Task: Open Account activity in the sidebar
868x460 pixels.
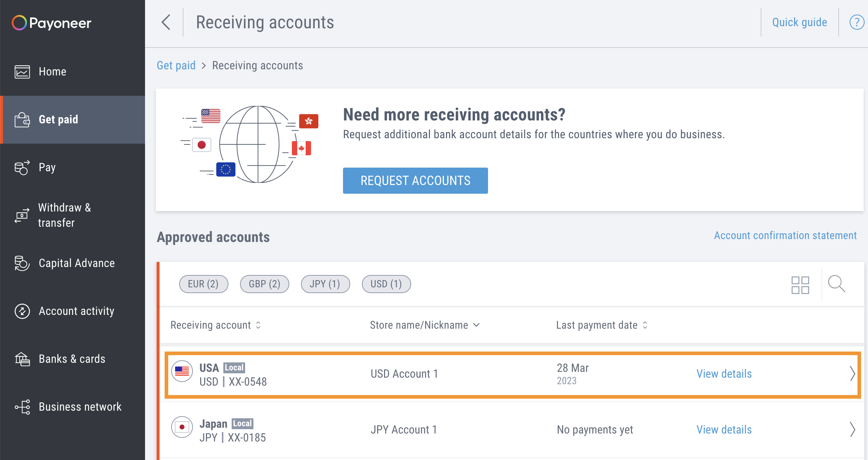Action: 76,311
